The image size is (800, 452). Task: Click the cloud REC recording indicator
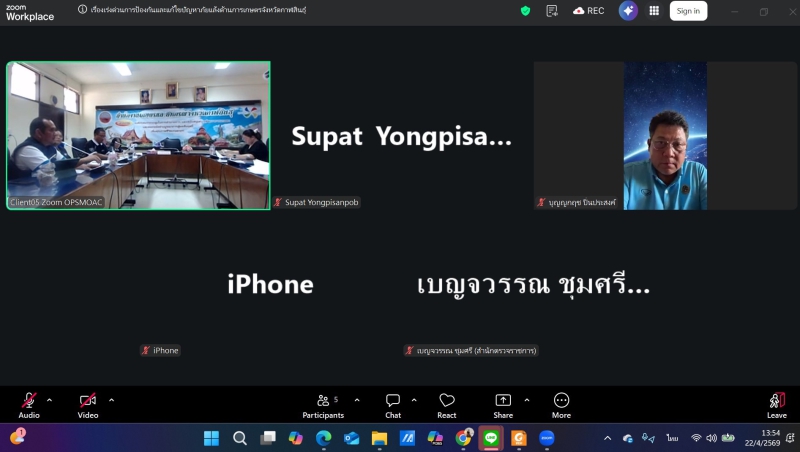point(589,11)
